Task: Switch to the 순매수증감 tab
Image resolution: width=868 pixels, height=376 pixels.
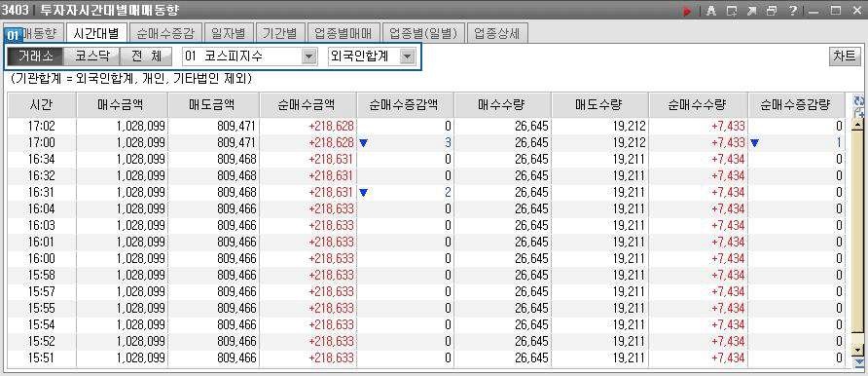Action: pyautogui.click(x=165, y=33)
